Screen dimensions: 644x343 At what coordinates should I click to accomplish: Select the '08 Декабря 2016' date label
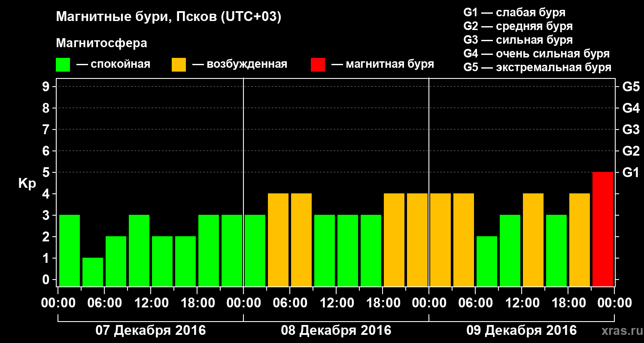(x=336, y=331)
